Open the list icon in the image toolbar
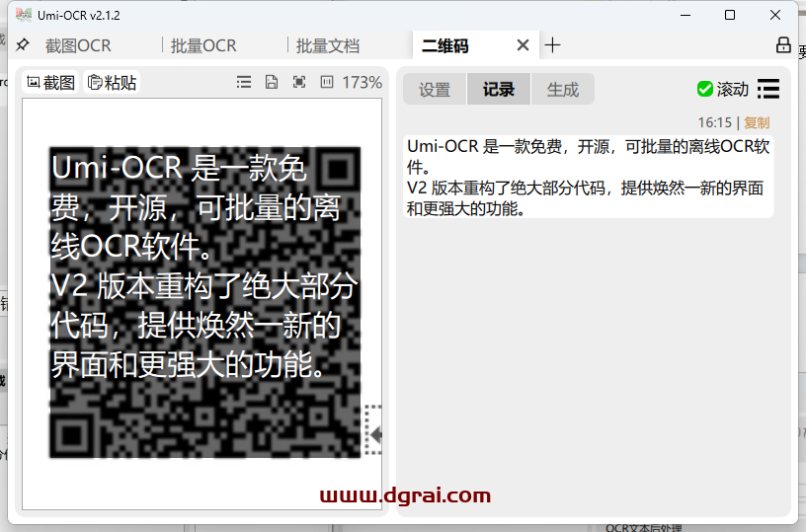The width and height of the screenshot is (806, 532). [x=244, y=82]
